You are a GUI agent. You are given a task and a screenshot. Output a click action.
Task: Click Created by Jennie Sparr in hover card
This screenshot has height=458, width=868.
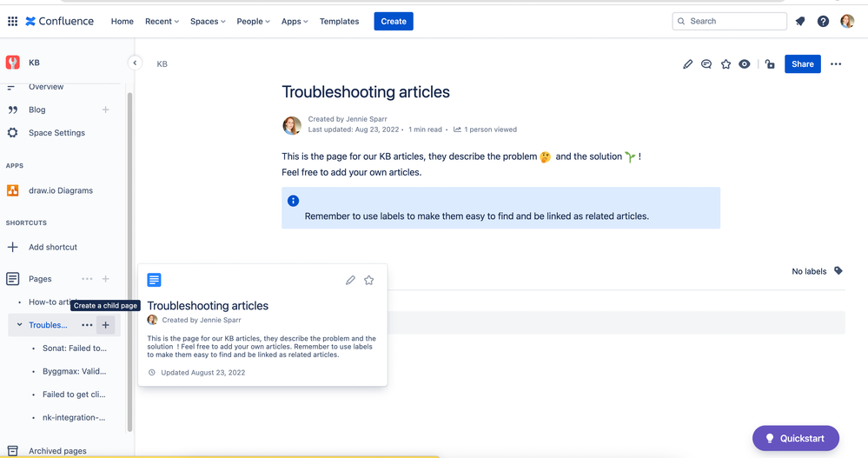202,320
